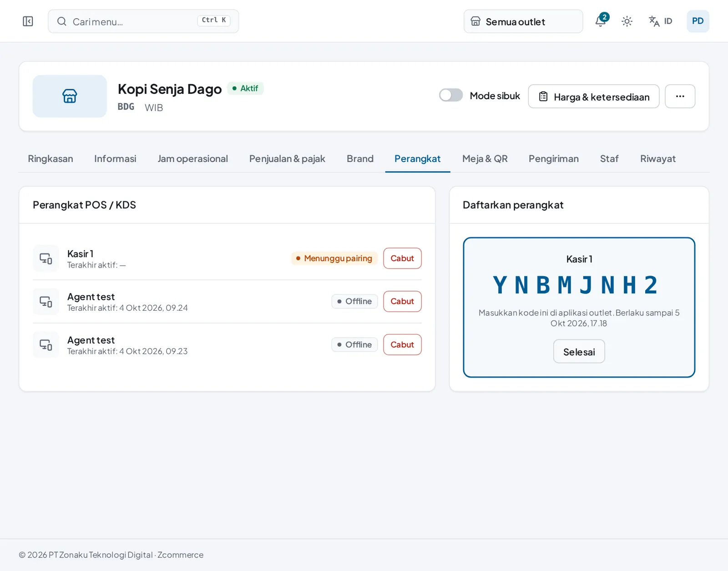Open notifications bell with badge 2
The height and width of the screenshot is (571, 728).
[x=601, y=21]
